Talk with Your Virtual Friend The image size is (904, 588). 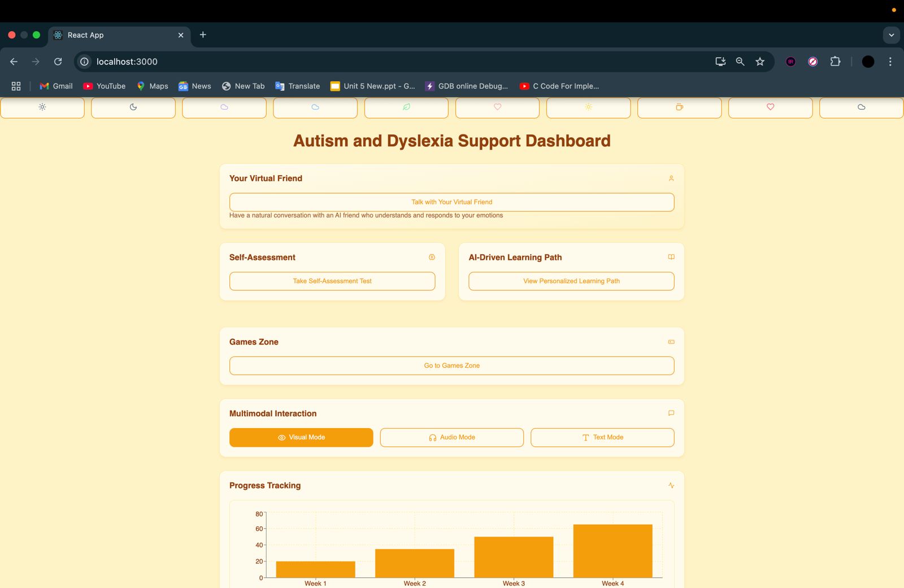point(452,202)
